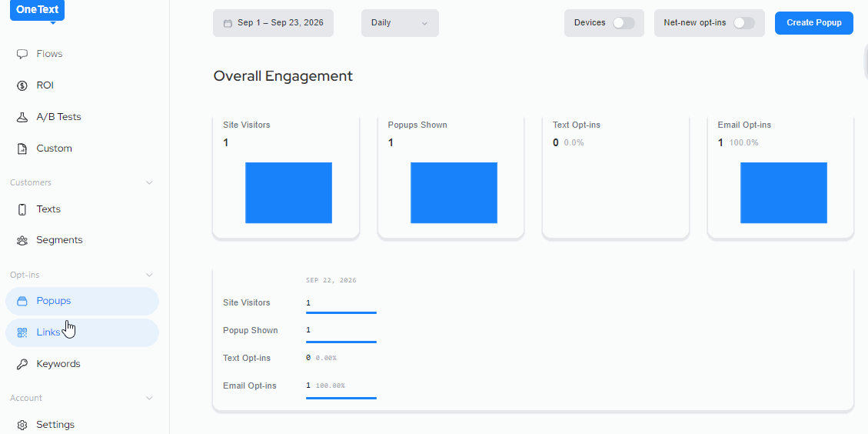Click the Overall Engagement heading
This screenshot has width=868, height=434.
(283, 76)
